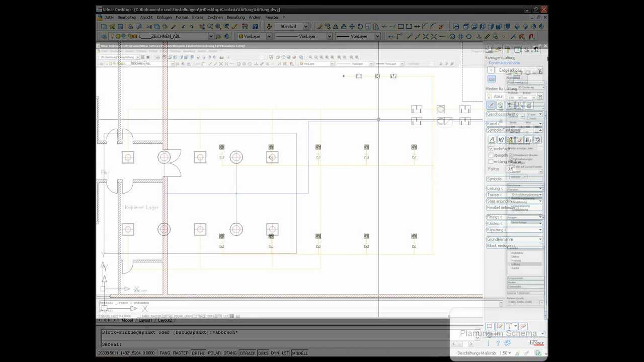Click the italic A symbol-function icon
The image size is (644, 362).
point(492,140)
